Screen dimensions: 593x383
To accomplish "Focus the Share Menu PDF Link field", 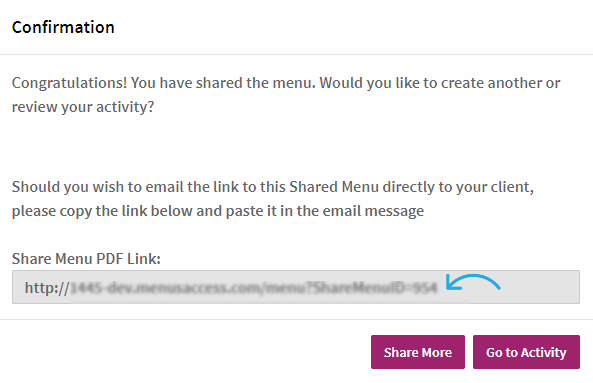I will (x=296, y=287).
